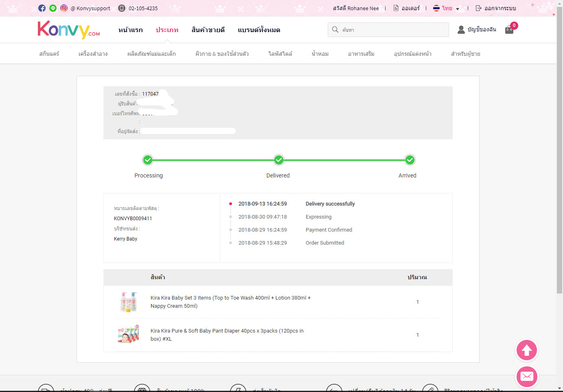563x392 pixels.
Task: Click the greeting สวัสดี Rohanee Nee
Action: point(356,8)
